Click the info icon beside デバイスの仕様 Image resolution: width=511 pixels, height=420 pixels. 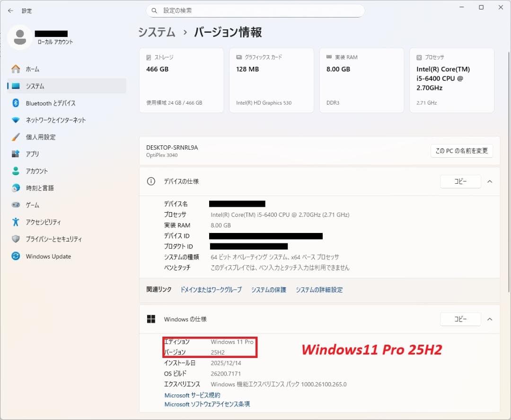tap(151, 181)
